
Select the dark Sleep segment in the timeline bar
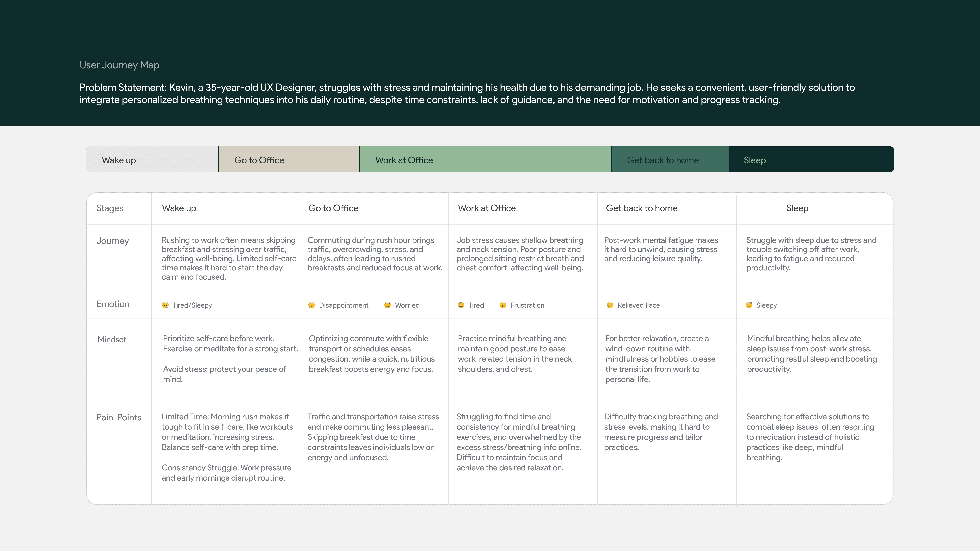(811, 159)
